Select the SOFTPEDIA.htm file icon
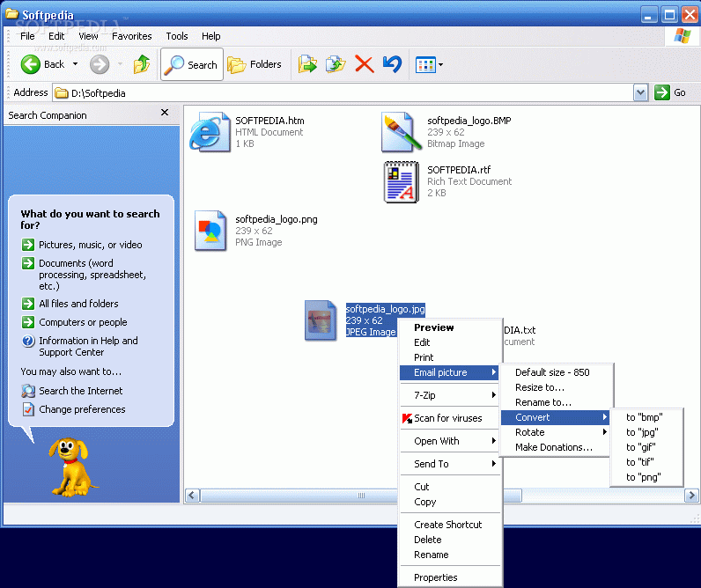Screen dimensions: 701x588 [210, 132]
